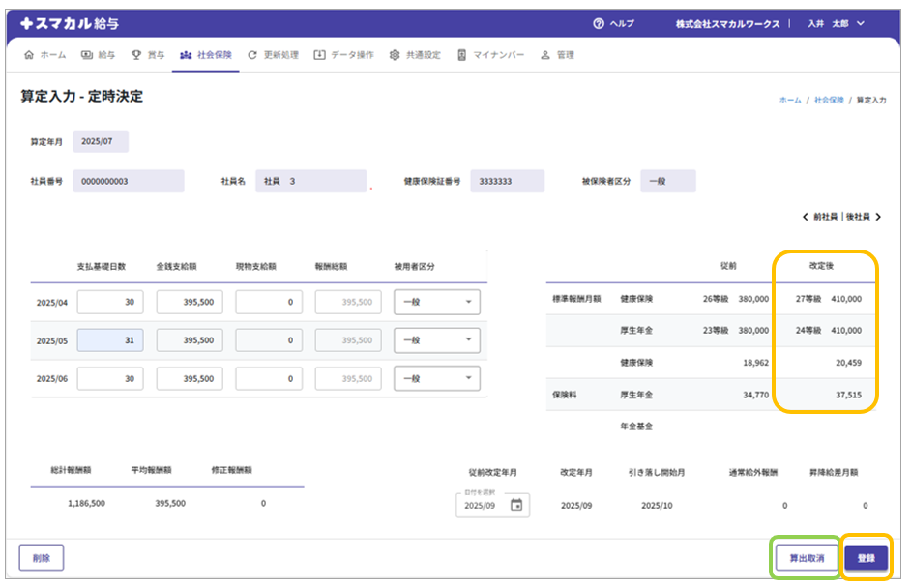The height and width of the screenshot is (588, 911).
Task: Expand 被用者区分 dropdown for 2025/04
Action: coord(436,302)
